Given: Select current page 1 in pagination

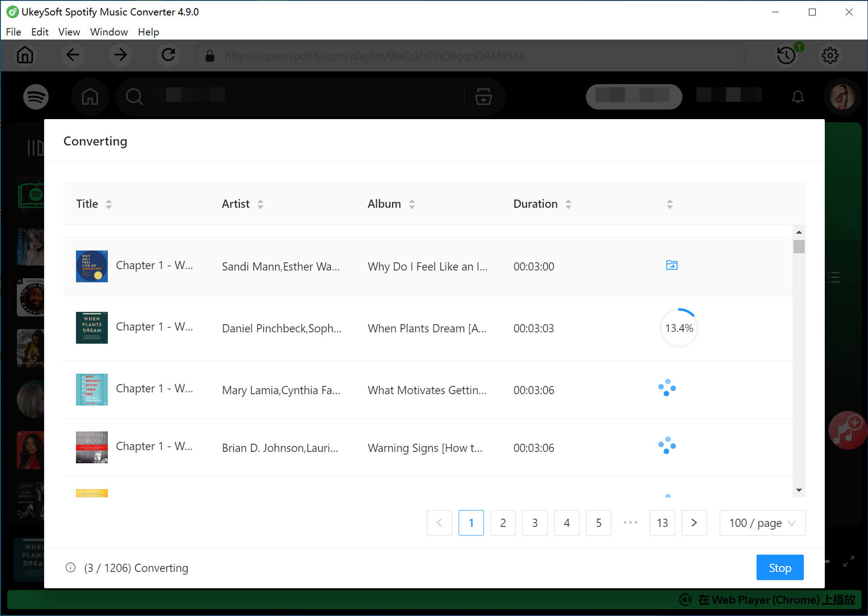Looking at the screenshot, I should [471, 523].
